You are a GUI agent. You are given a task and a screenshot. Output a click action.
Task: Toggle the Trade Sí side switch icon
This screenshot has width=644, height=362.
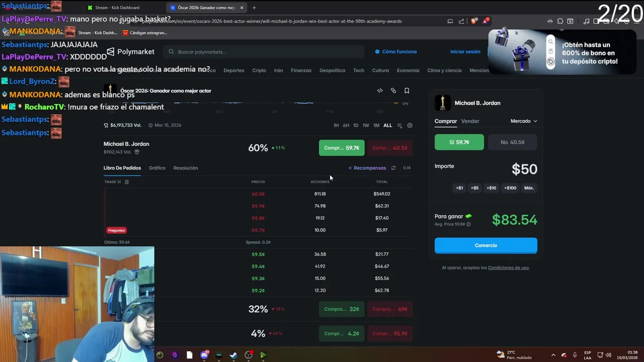pos(126,182)
